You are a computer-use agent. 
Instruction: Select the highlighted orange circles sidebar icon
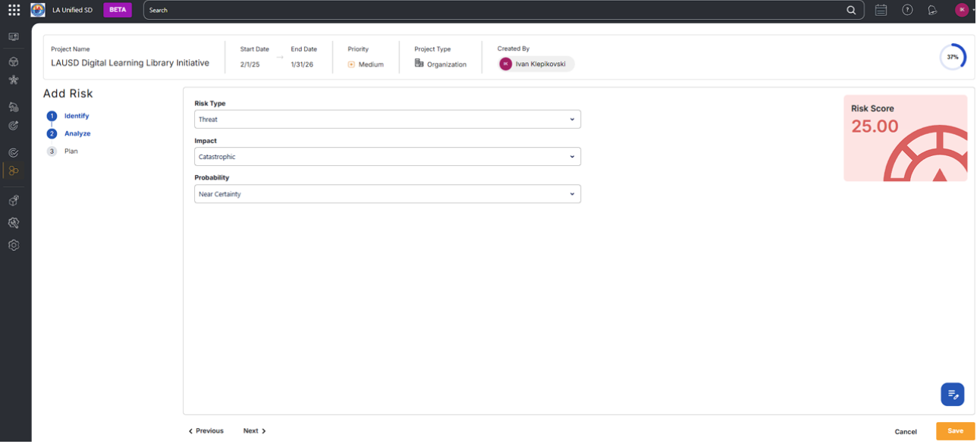point(14,171)
